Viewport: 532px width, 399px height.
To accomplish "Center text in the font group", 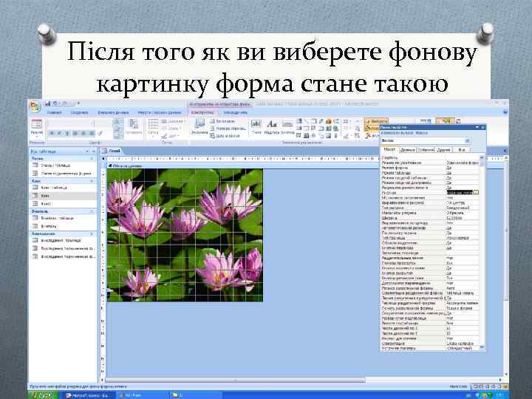I will (x=83, y=133).
